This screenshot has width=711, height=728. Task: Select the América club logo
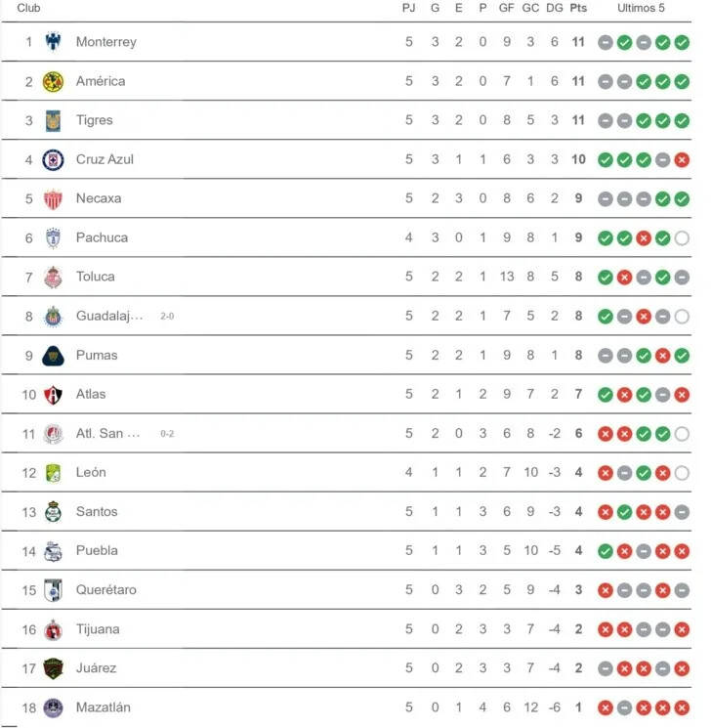(x=53, y=81)
